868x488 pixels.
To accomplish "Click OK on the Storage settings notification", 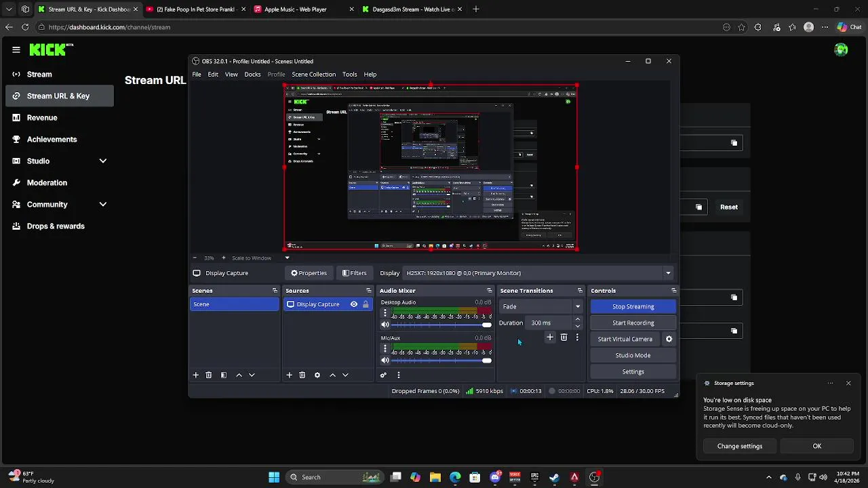I will tap(816, 446).
